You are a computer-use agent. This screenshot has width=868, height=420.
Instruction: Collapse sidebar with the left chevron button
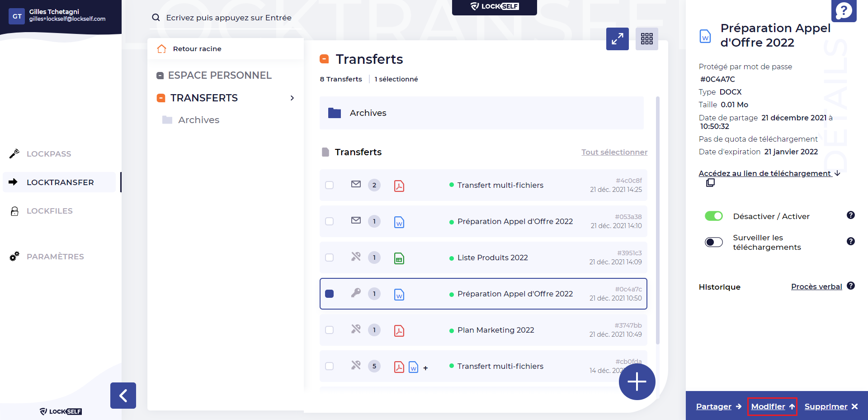pos(123,396)
